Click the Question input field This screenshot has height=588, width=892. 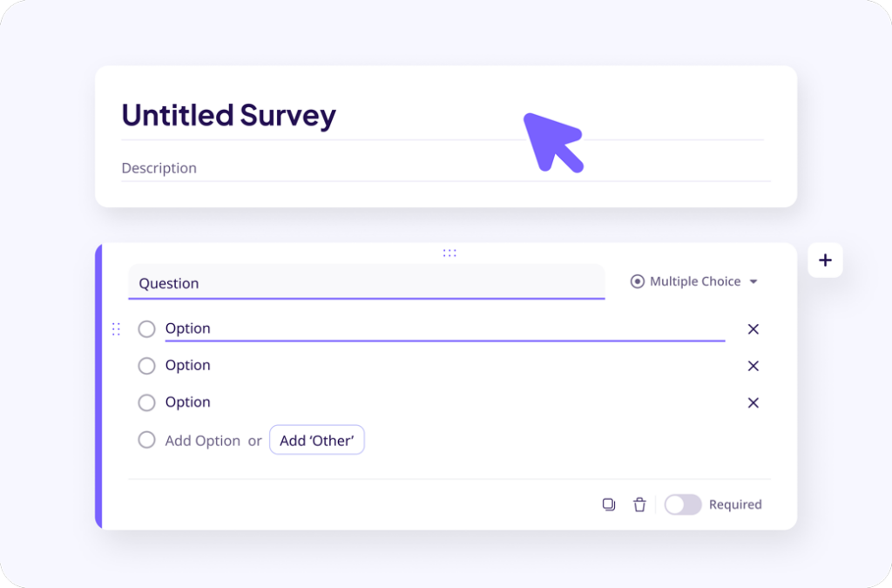(366, 282)
